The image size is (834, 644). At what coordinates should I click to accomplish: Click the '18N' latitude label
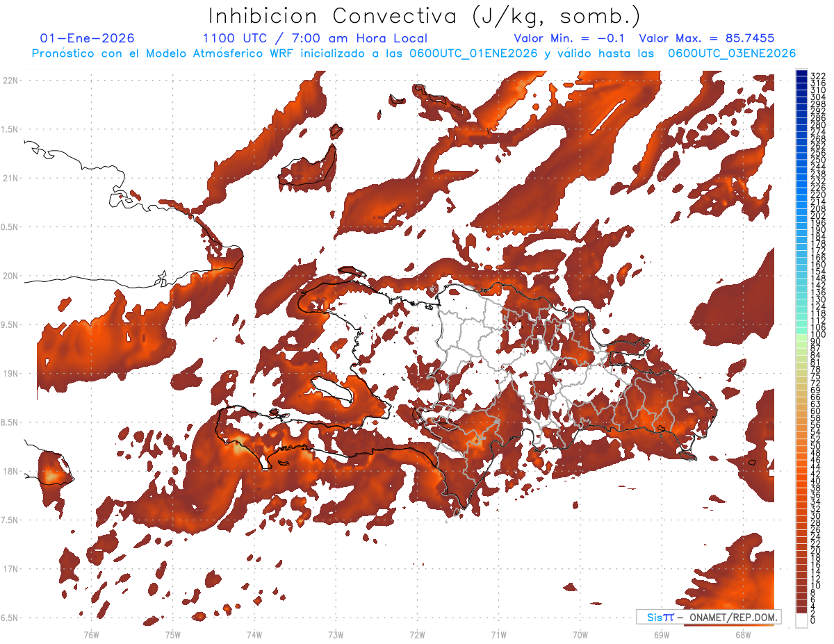click(10, 472)
